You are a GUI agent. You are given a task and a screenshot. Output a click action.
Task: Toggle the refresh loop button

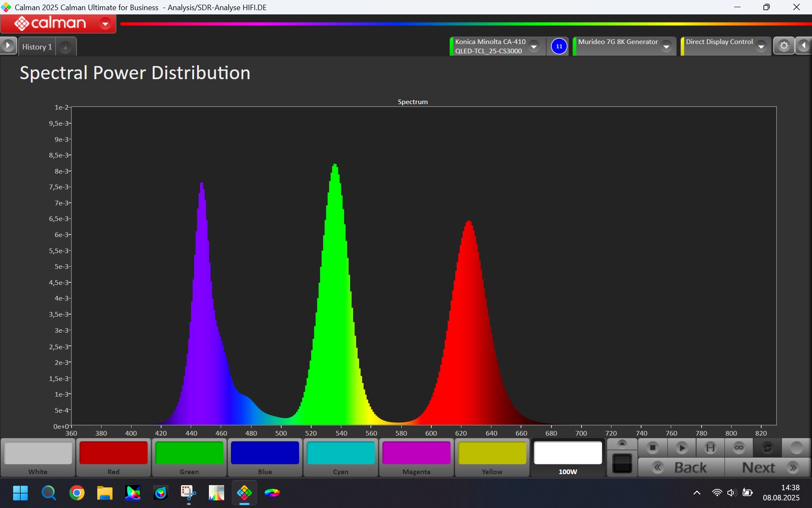[x=767, y=447]
